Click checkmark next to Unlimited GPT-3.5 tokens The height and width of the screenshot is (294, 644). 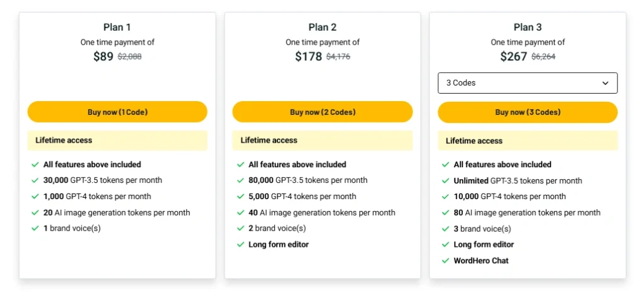[x=446, y=181]
